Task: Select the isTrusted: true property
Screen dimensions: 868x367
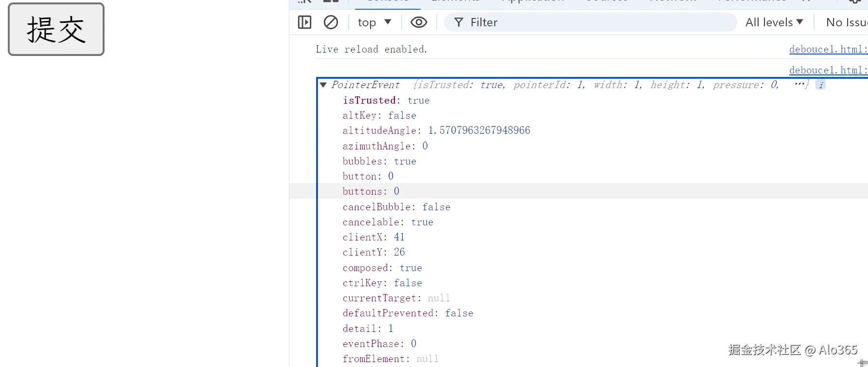Action: (386, 100)
